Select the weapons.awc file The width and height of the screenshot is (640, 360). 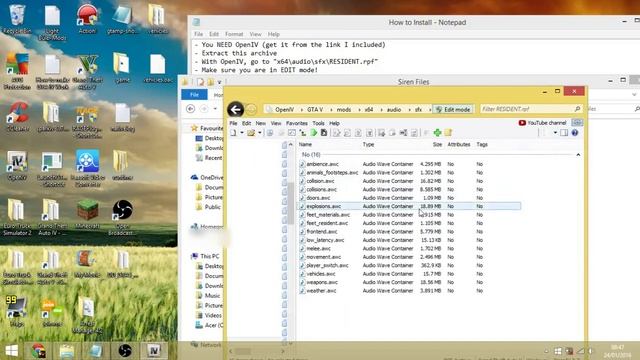coord(322,282)
